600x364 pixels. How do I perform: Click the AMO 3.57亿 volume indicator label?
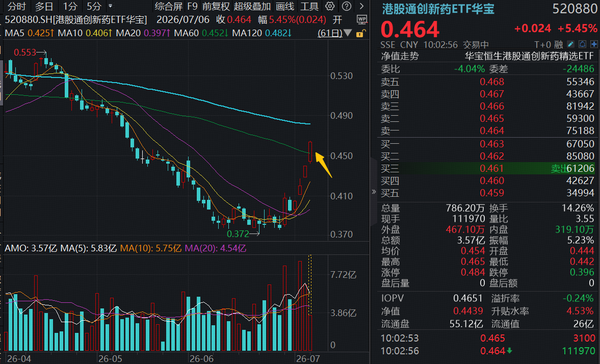coord(31,248)
